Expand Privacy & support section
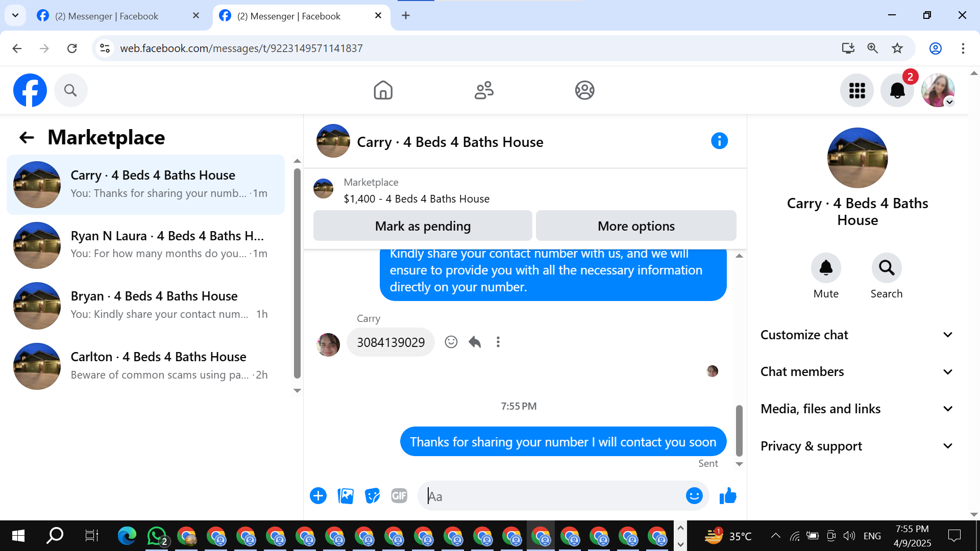The height and width of the screenshot is (551, 980). pyautogui.click(x=856, y=446)
